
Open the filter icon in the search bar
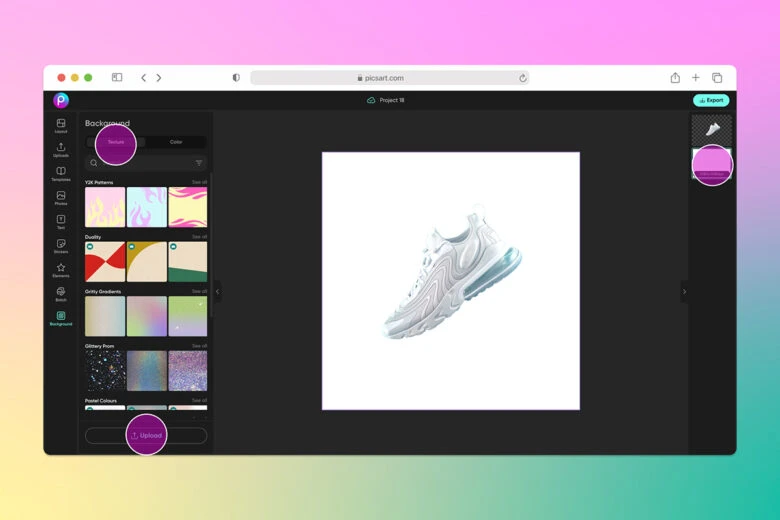click(198, 163)
